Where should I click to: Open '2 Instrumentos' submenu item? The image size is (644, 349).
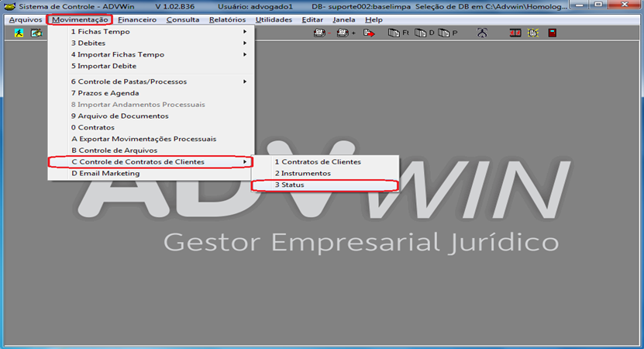click(x=325, y=174)
